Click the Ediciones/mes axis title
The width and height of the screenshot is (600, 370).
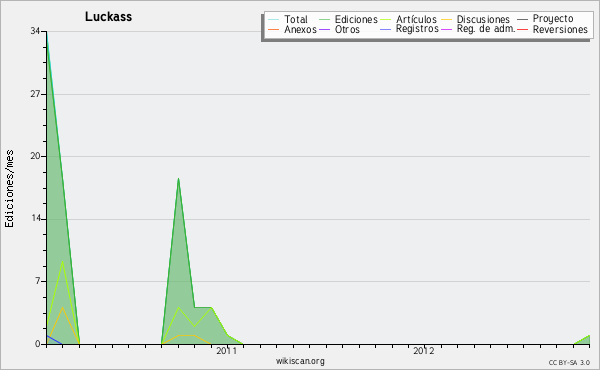pos(9,188)
